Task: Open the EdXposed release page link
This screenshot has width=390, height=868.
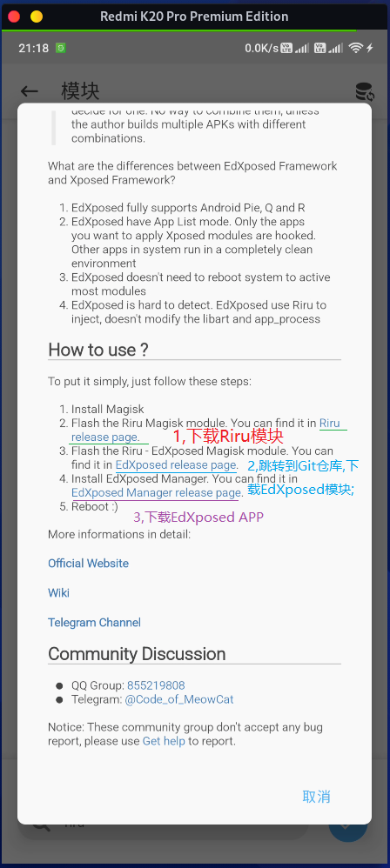Action: [176, 464]
